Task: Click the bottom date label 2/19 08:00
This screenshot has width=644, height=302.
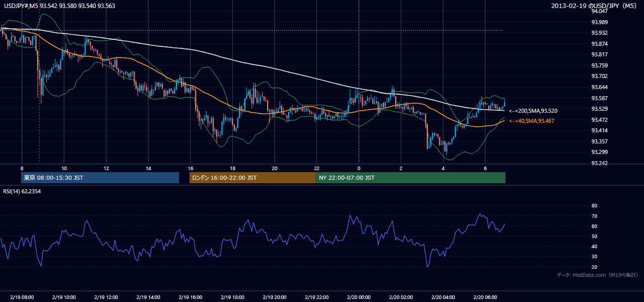Action: (22, 297)
